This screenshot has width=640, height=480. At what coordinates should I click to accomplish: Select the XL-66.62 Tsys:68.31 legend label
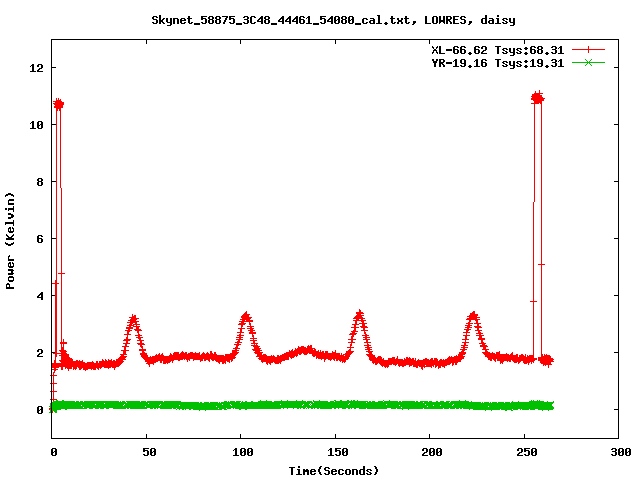498,50
